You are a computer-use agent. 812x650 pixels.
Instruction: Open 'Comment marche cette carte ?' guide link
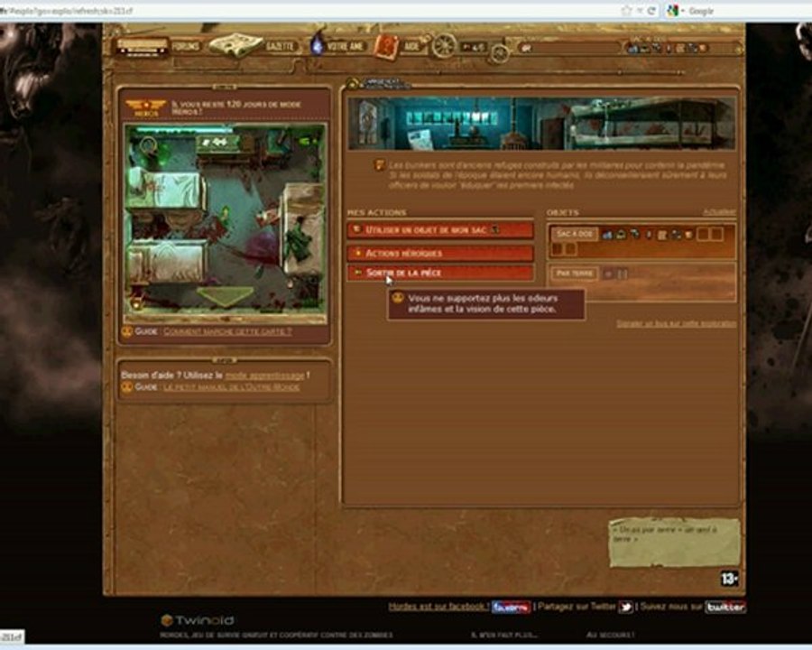point(227,331)
